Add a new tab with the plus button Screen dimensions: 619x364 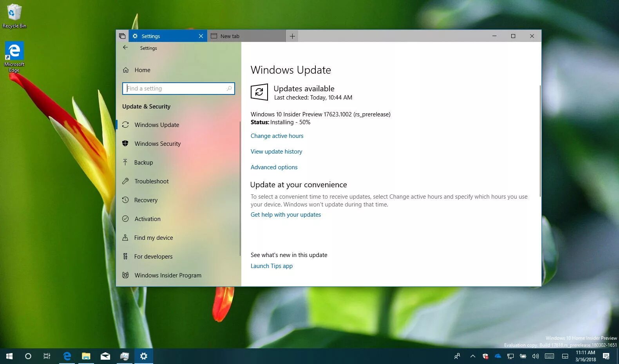click(292, 36)
